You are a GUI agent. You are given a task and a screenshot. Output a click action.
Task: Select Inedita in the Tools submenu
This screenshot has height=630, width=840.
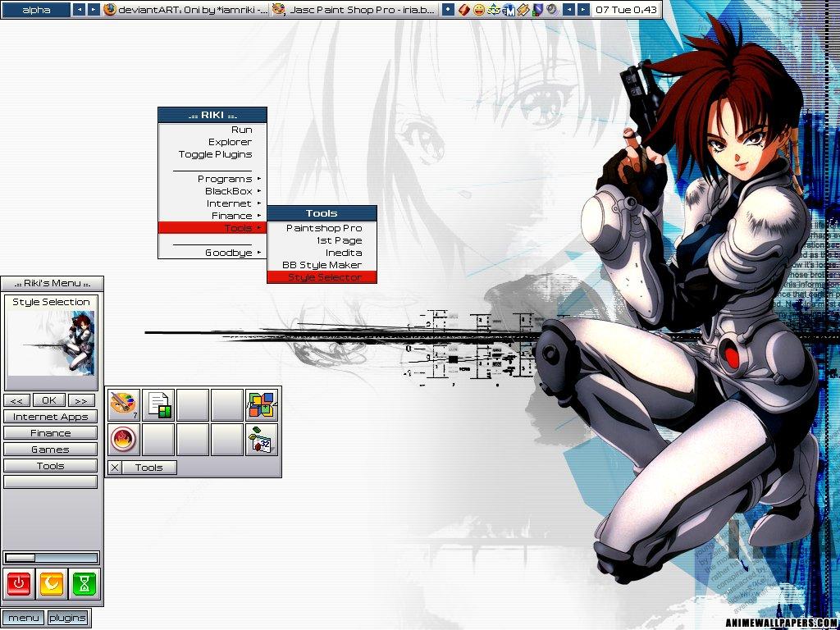coord(322,253)
